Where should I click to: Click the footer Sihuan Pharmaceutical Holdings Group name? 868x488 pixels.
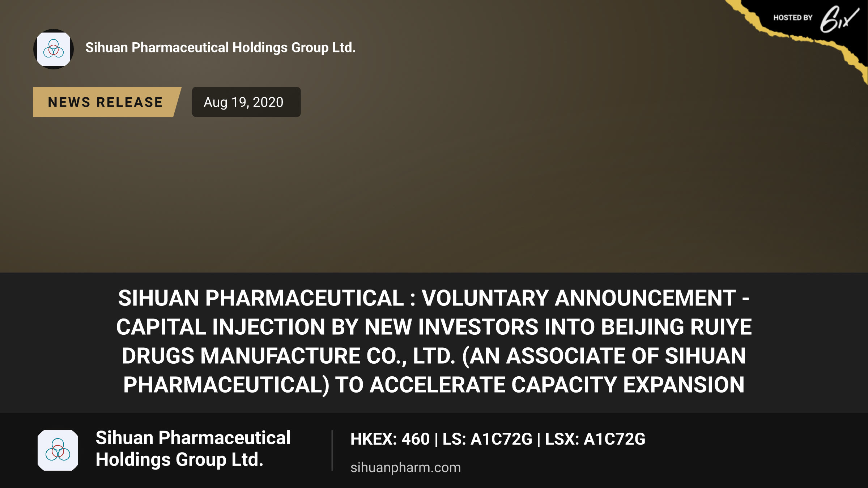[193, 449]
